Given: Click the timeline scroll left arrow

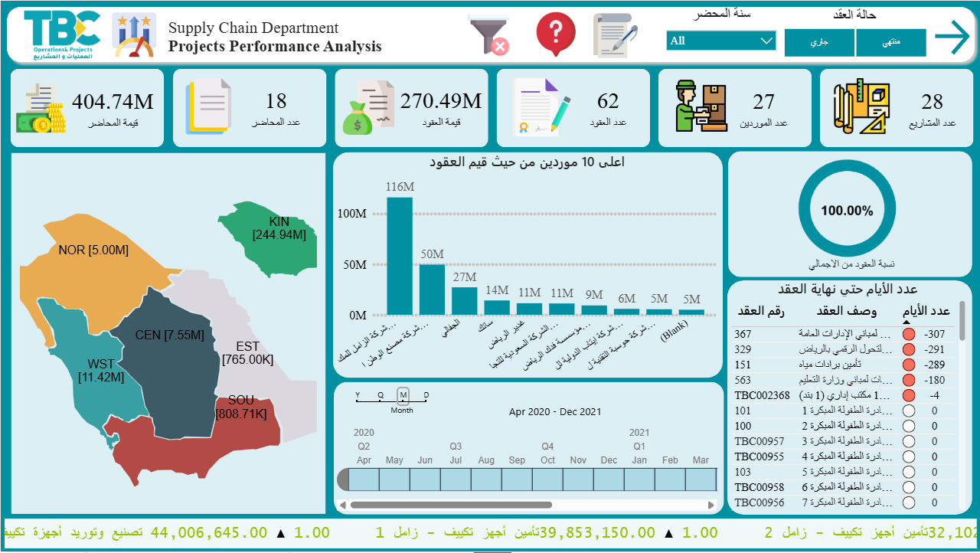Looking at the screenshot, I should coord(342,505).
